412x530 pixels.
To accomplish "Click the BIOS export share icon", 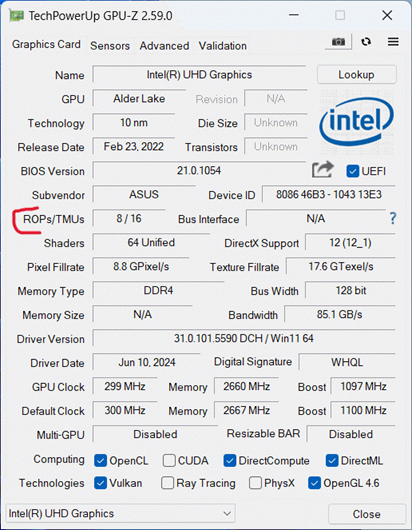I will point(322,170).
